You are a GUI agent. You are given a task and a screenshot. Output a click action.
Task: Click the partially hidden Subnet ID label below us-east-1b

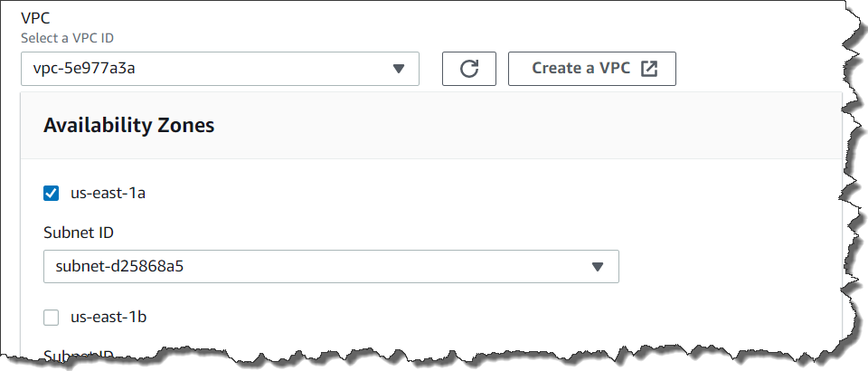tap(79, 355)
